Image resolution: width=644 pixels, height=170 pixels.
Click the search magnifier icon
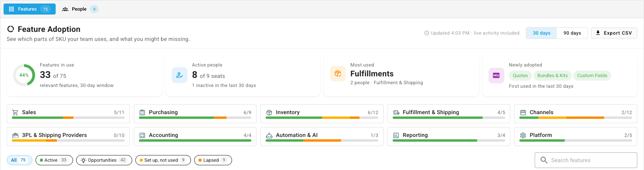(544, 160)
